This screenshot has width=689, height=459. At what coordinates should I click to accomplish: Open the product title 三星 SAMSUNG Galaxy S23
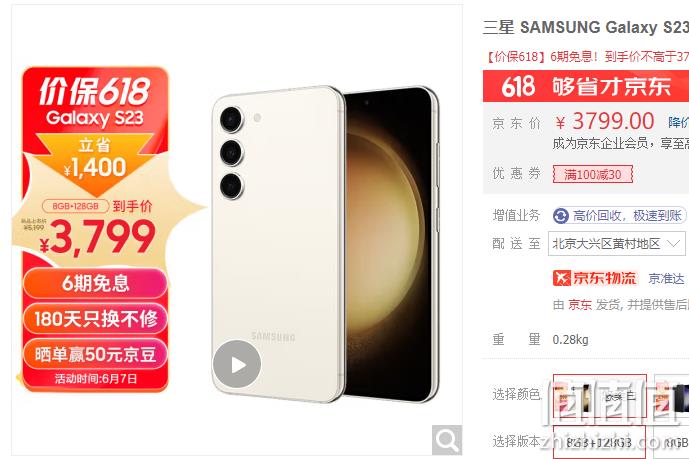point(586,28)
